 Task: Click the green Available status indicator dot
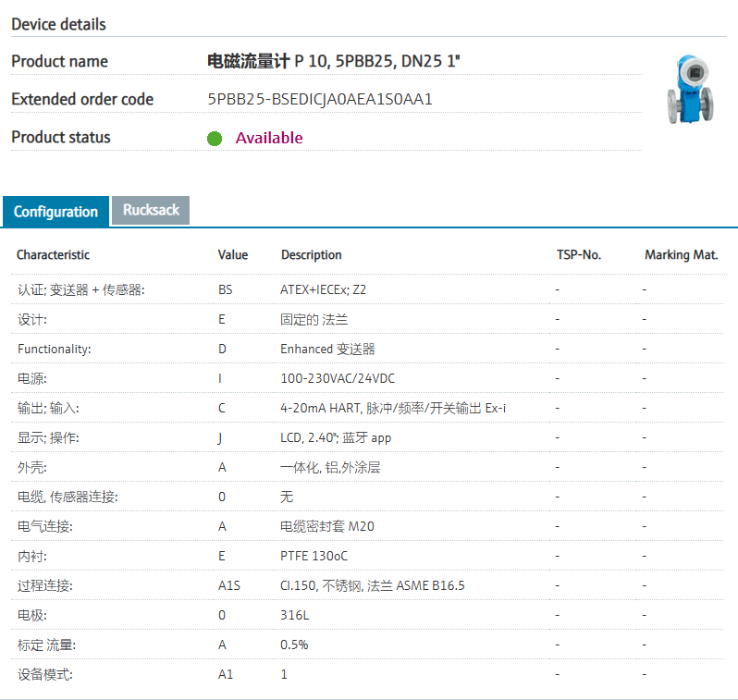215,139
